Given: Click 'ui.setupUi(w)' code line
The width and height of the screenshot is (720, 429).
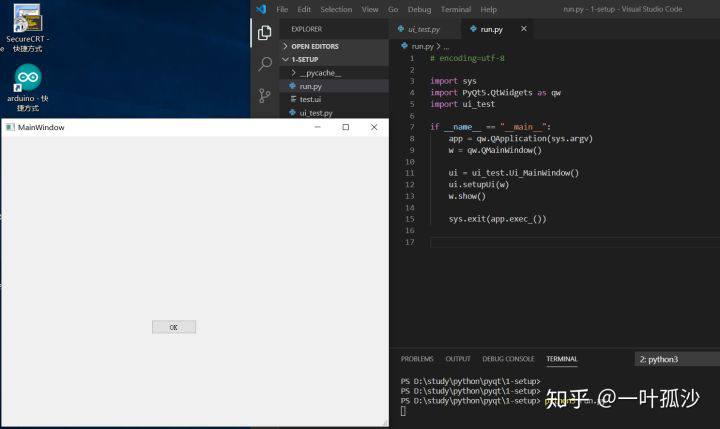Looking at the screenshot, I should (478, 185).
